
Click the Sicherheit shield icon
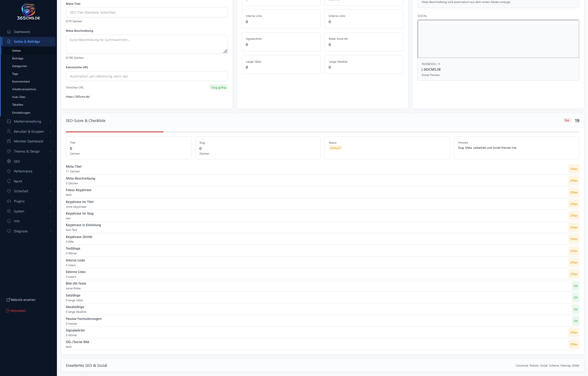point(9,191)
